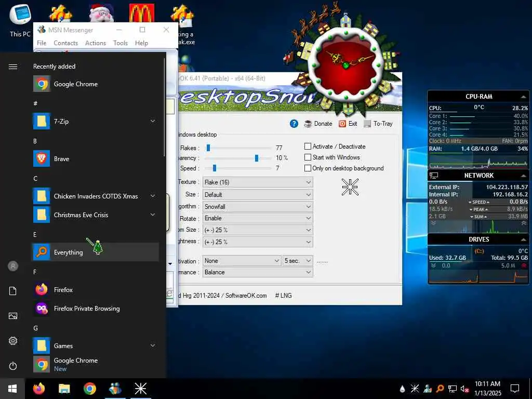Viewport: 532px width, 399px height.
Task: Open the Size Default dropdown
Action: [258, 195]
